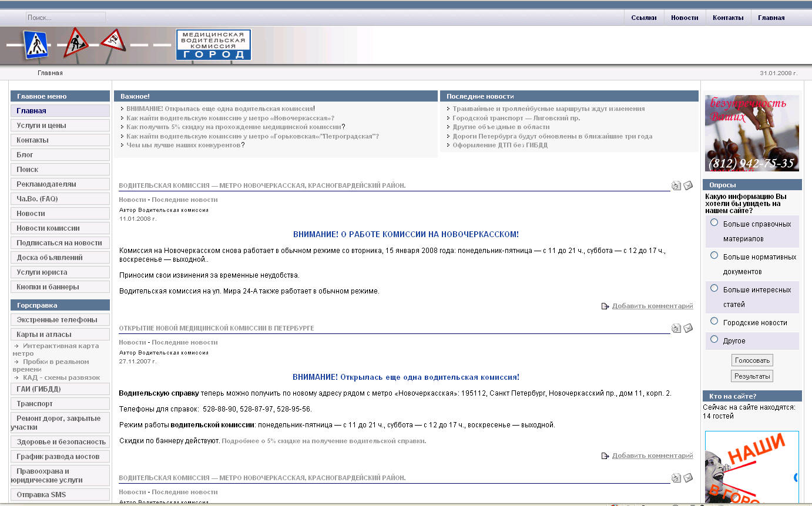Click the chess banner with phone number
This screenshot has width=812, height=506.
751,133
